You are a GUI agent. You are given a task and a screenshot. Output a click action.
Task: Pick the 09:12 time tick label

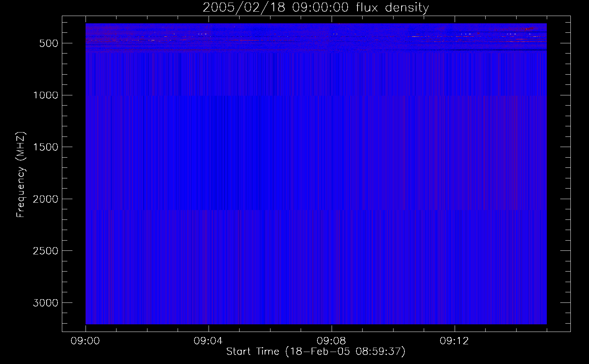[x=454, y=341]
